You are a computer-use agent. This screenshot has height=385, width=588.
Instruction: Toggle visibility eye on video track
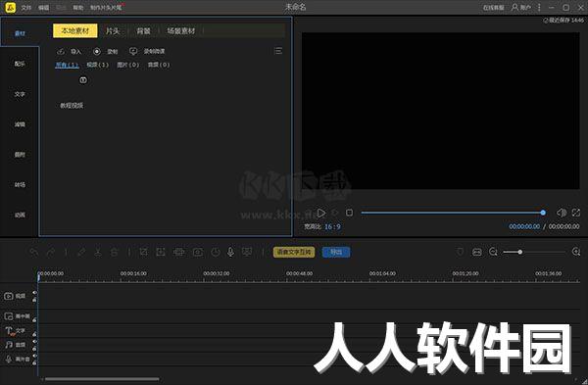[34, 292]
